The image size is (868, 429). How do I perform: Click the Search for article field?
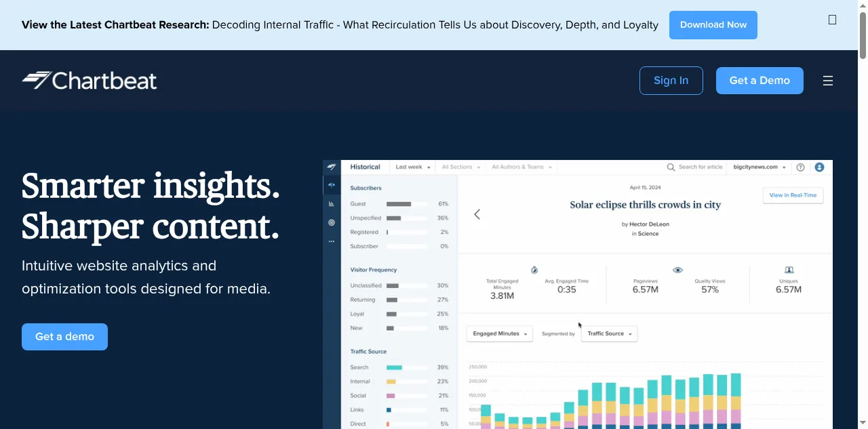(701, 167)
